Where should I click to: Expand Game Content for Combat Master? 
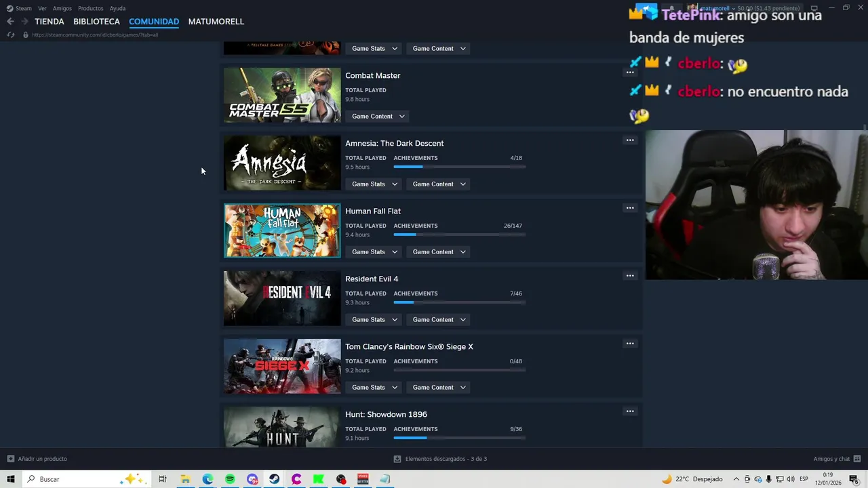[378, 116]
